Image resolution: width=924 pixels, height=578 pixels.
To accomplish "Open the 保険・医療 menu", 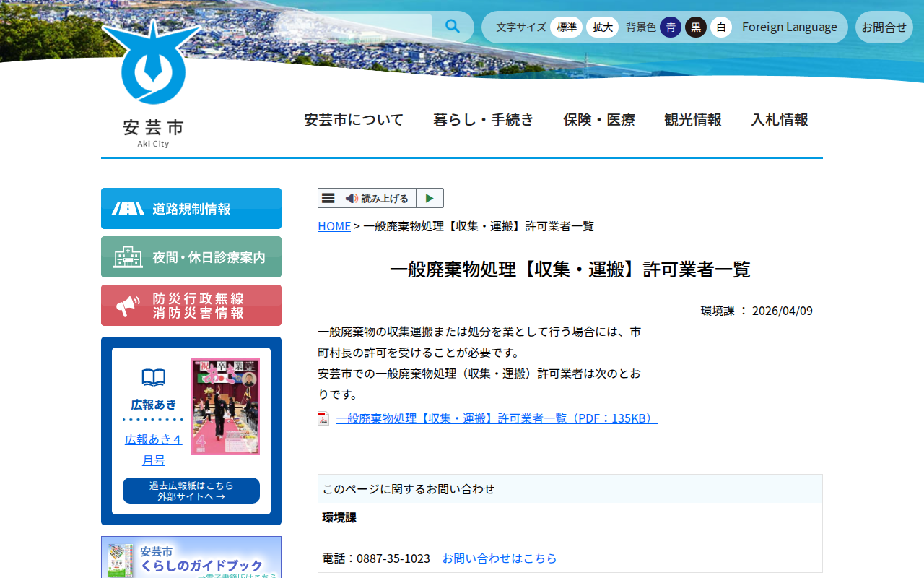I will 599,120.
